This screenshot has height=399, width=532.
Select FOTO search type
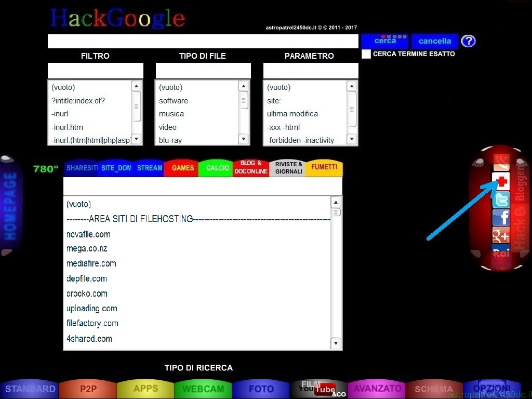click(261, 389)
